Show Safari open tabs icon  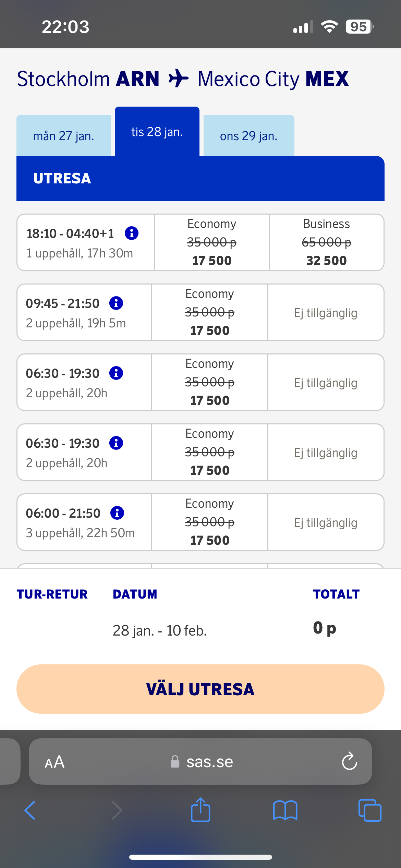click(369, 810)
